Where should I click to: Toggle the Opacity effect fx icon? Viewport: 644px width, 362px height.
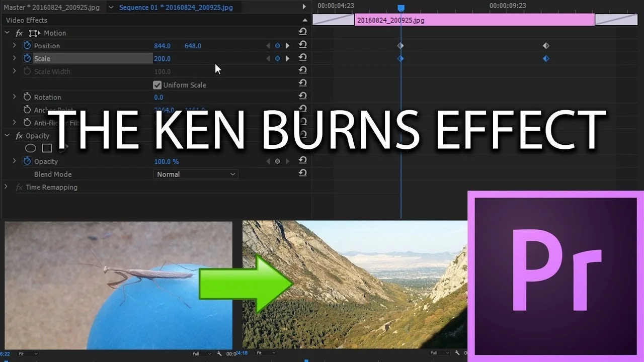coord(19,136)
